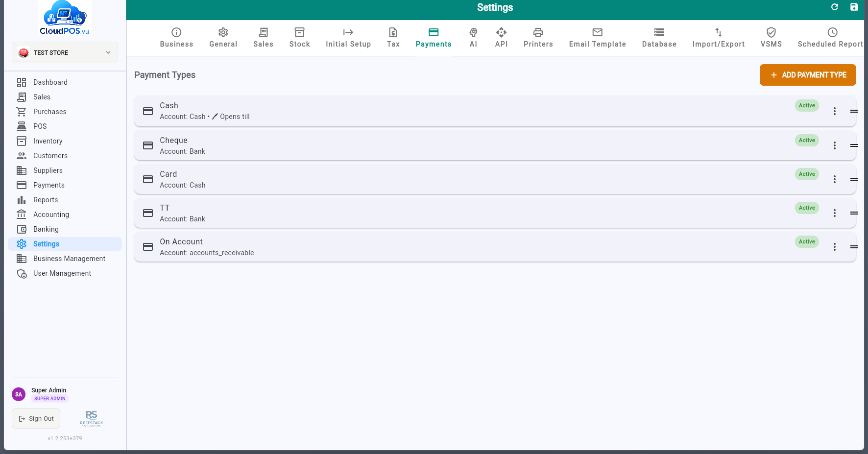Screen dimensions: 868x454
Task: Click the SA user avatar
Action: point(19,394)
